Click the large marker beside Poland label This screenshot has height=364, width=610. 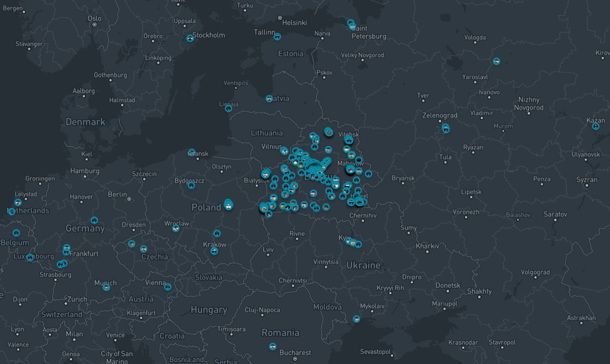[228, 205]
